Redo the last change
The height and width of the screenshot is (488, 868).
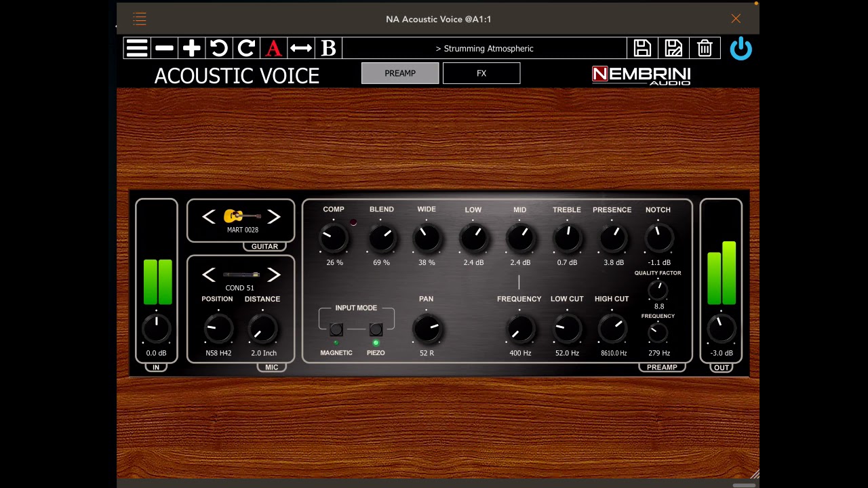click(246, 48)
